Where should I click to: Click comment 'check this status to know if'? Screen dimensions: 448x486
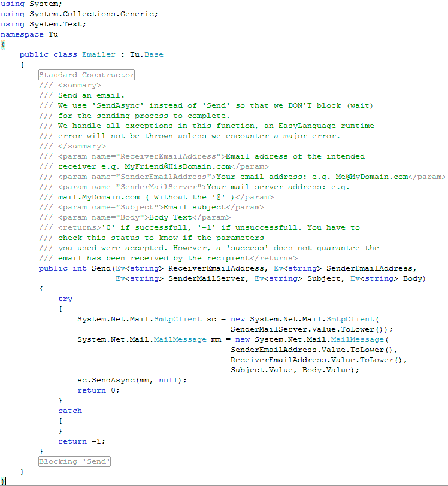point(152,238)
